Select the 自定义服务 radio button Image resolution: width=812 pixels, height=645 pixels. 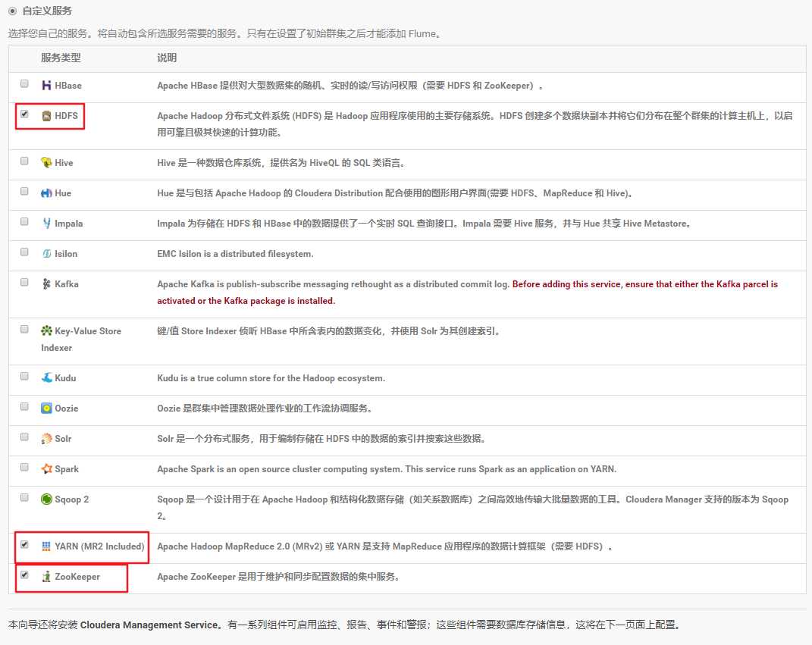12,11
